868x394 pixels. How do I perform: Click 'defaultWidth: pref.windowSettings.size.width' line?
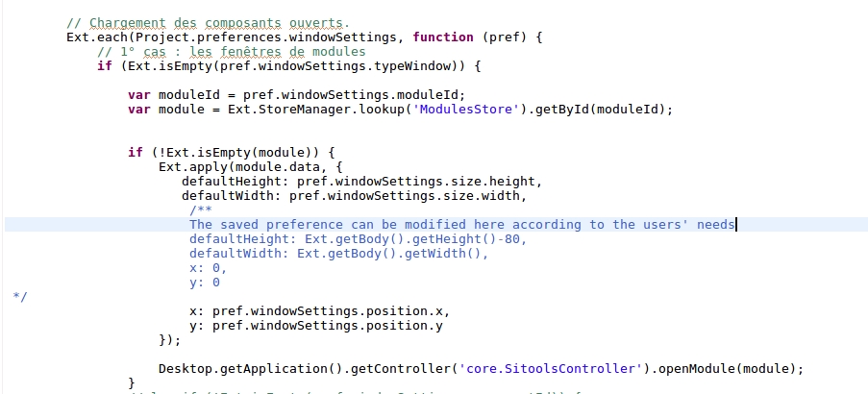(353, 196)
